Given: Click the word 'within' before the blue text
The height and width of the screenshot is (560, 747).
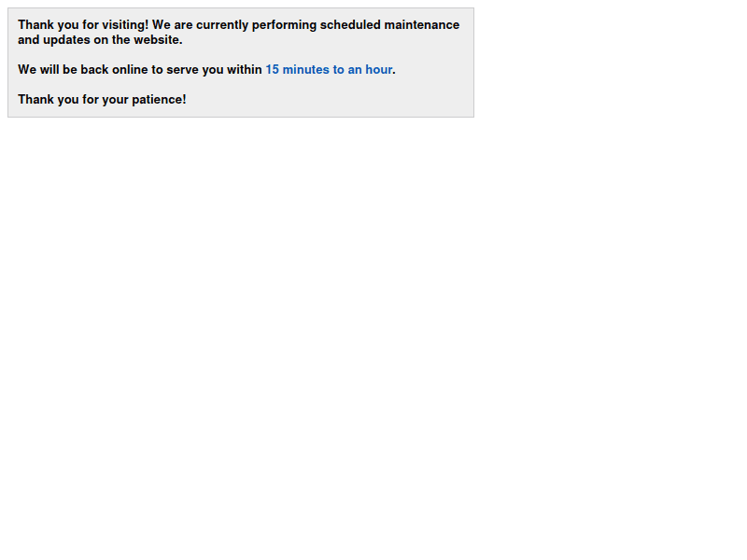Looking at the screenshot, I should (x=245, y=70).
